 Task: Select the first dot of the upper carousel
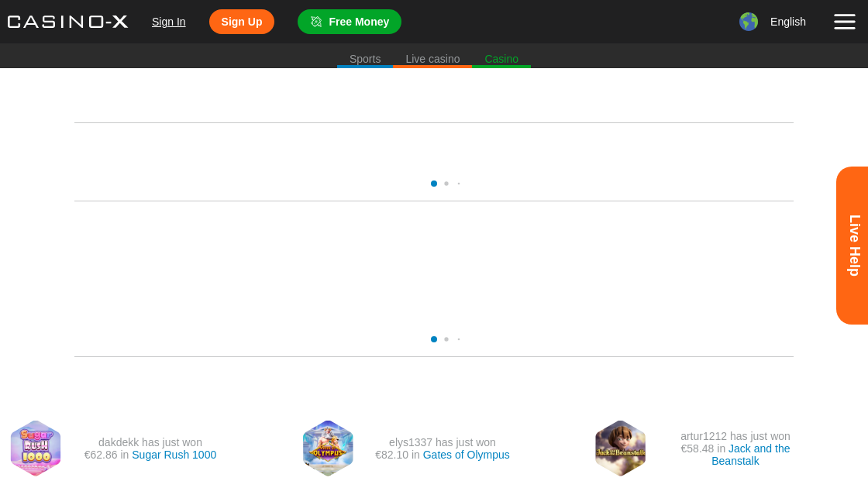[x=434, y=184]
